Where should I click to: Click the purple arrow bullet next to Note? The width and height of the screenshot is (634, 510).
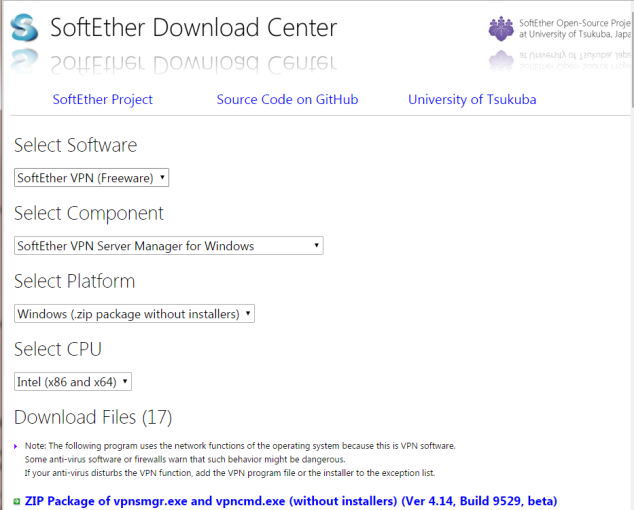click(x=16, y=447)
